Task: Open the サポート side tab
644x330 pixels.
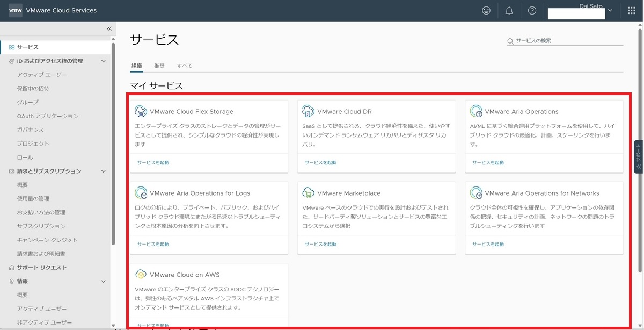Action: (639, 156)
